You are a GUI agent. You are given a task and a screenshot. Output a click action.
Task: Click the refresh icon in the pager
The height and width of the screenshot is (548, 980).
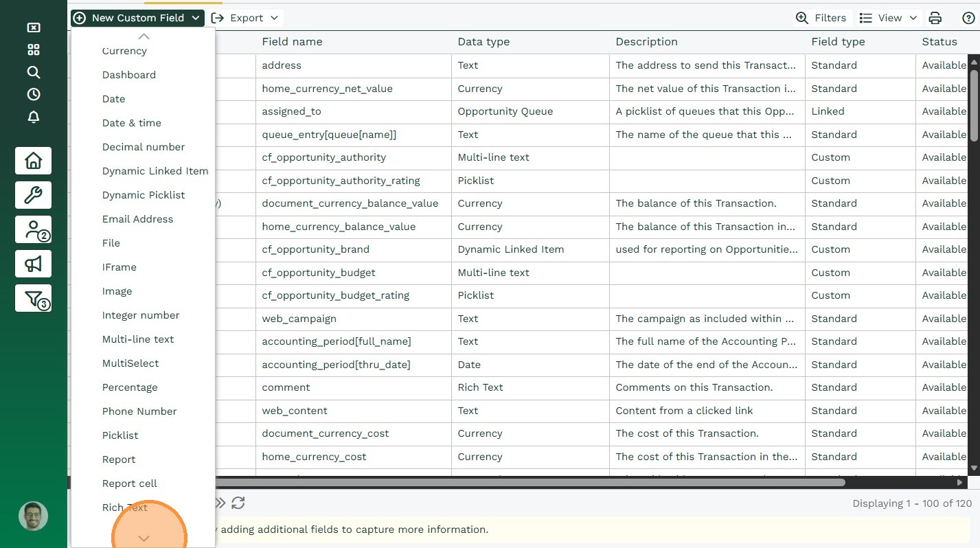click(238, 503)
